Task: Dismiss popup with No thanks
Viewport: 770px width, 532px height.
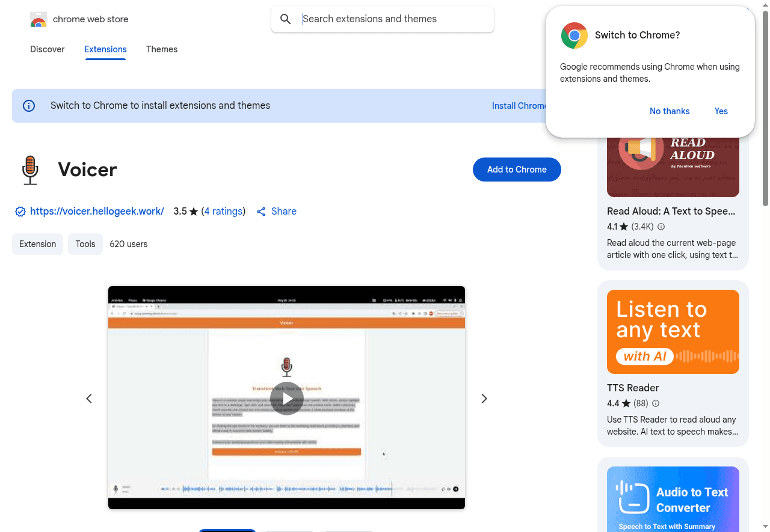Action: 670,111
